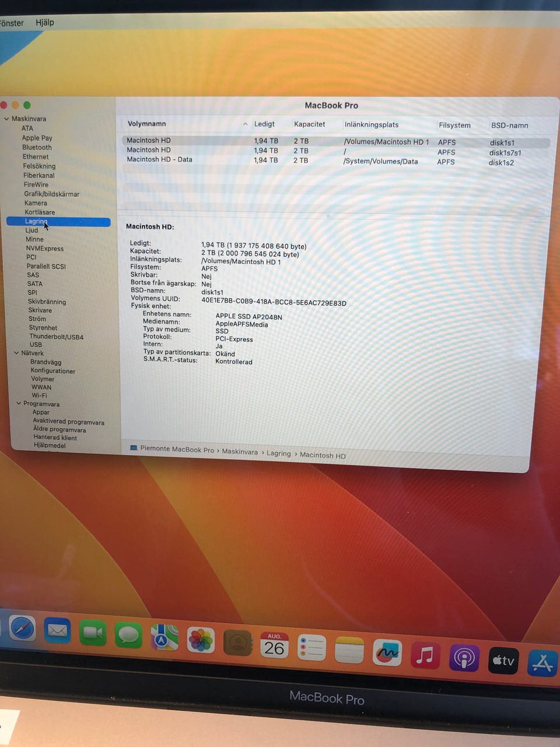Screen dimensions: 560x747
Task: Open Grafik/bildskärmar in the sidebar
Action: click(51, 194)
